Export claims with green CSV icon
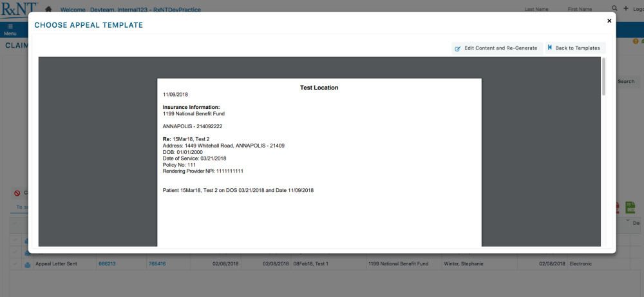644x297 pixels. (630, 207)
